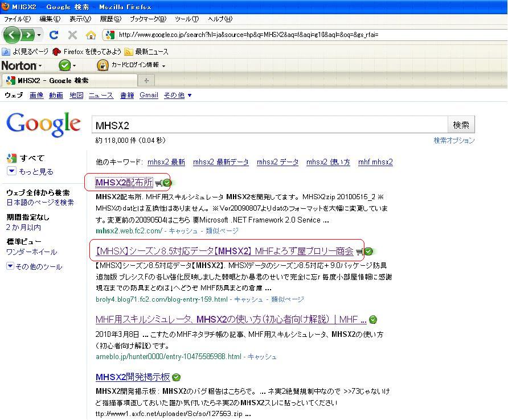508x420 pixels.
Task: Open キャッシュ for ameblo.jp result
Action: pos(262,357)
